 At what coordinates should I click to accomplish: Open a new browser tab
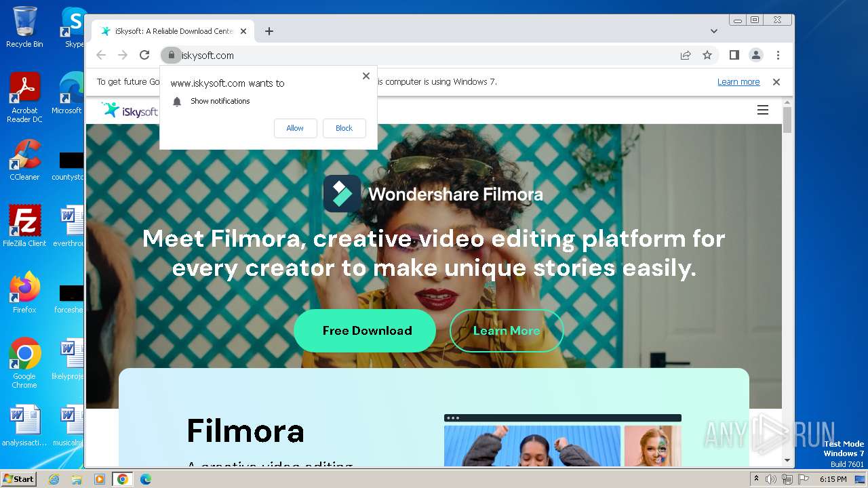pos(269,31)
